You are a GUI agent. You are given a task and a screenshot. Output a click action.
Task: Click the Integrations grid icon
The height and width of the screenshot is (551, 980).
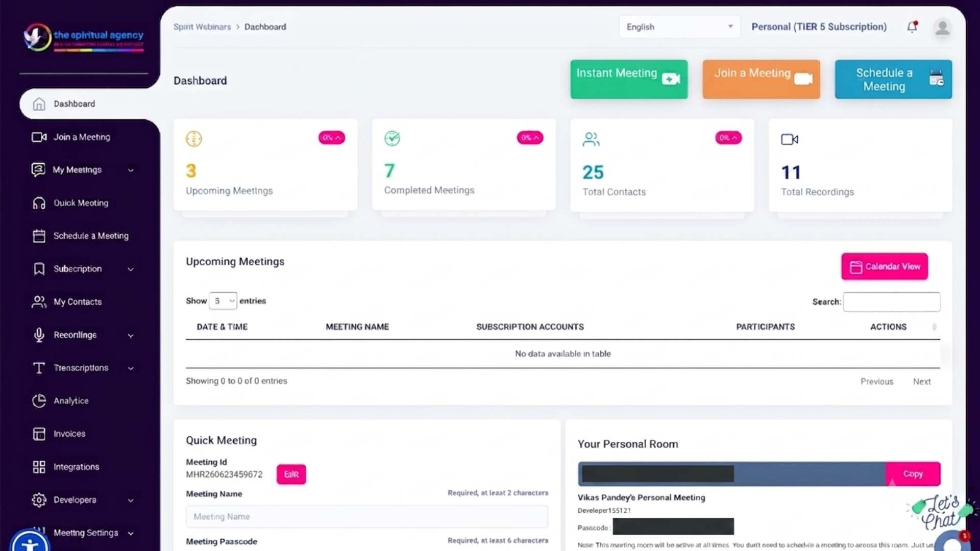(x=39, y=467)
